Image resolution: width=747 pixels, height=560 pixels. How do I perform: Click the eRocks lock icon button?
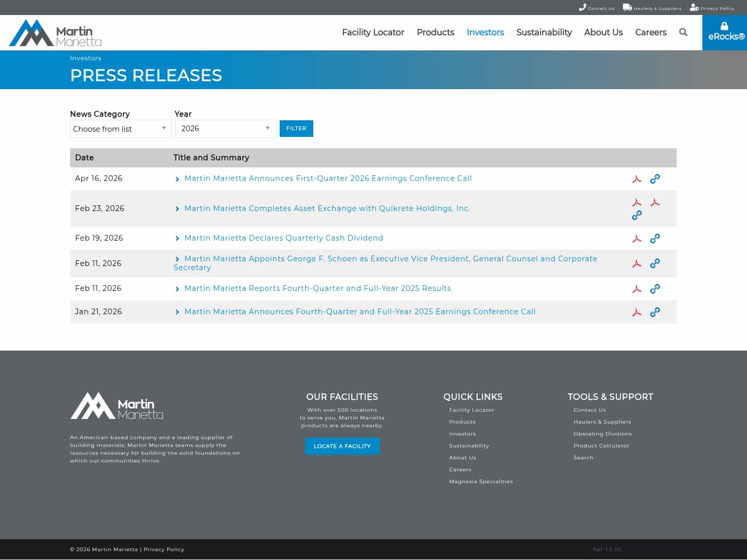click(725, 32)
